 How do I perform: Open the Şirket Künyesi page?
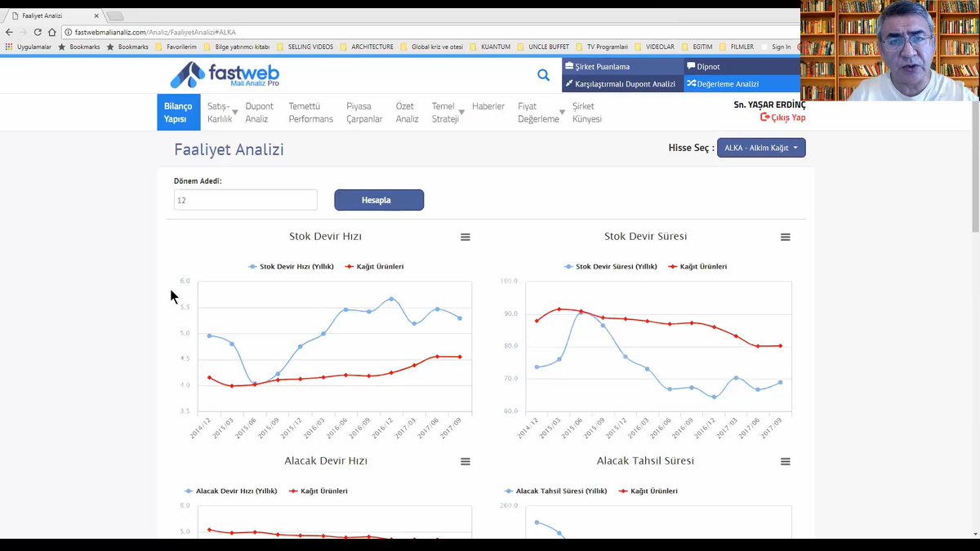[586, 112]
